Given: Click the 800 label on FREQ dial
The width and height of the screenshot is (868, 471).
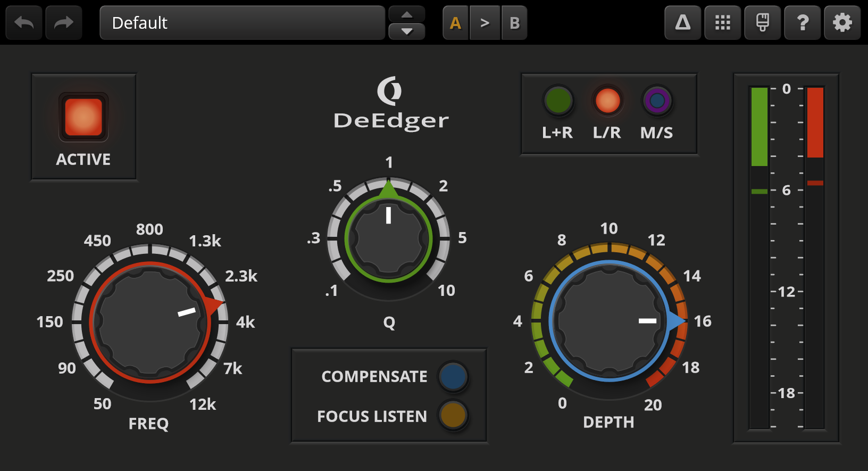Looking at the screenshot, I should coord(149,229).
